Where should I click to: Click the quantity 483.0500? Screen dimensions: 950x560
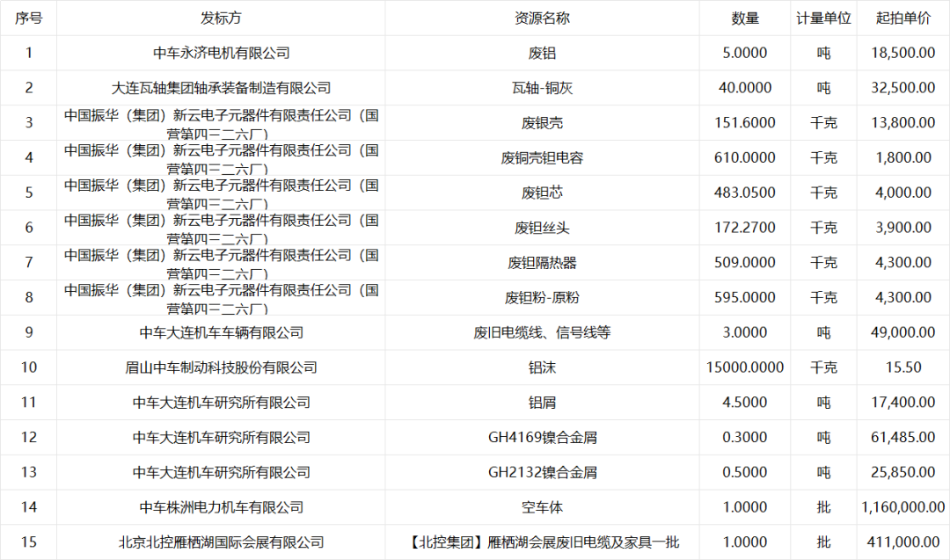point(745,193)
